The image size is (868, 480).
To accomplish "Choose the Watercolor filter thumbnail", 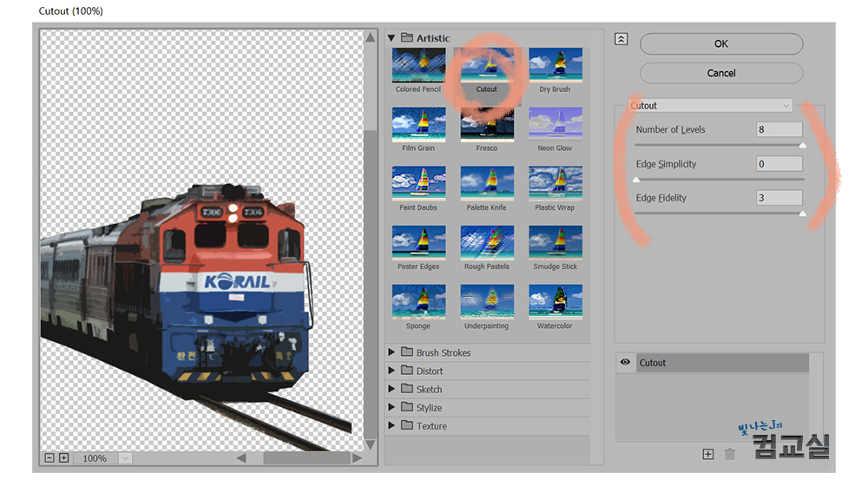I will tap(556, 302).
